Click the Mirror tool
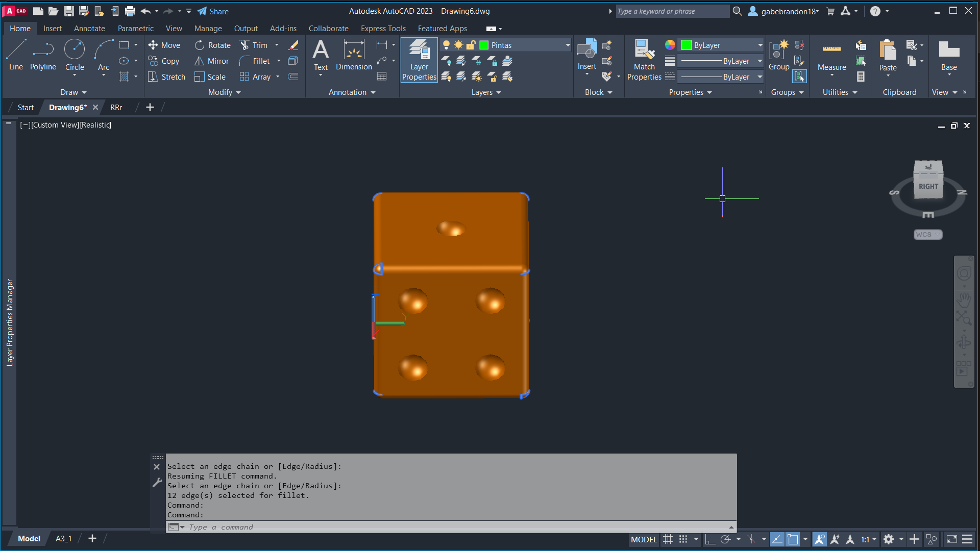The height and width of the screenshot is (551, 980). [x=211, y=61]
